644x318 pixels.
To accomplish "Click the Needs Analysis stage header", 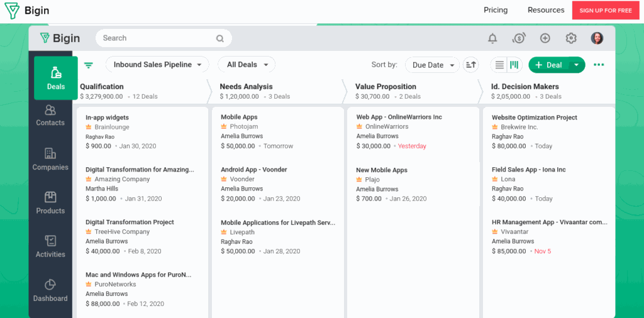I will pyautogui.click(x=246, y=87).
